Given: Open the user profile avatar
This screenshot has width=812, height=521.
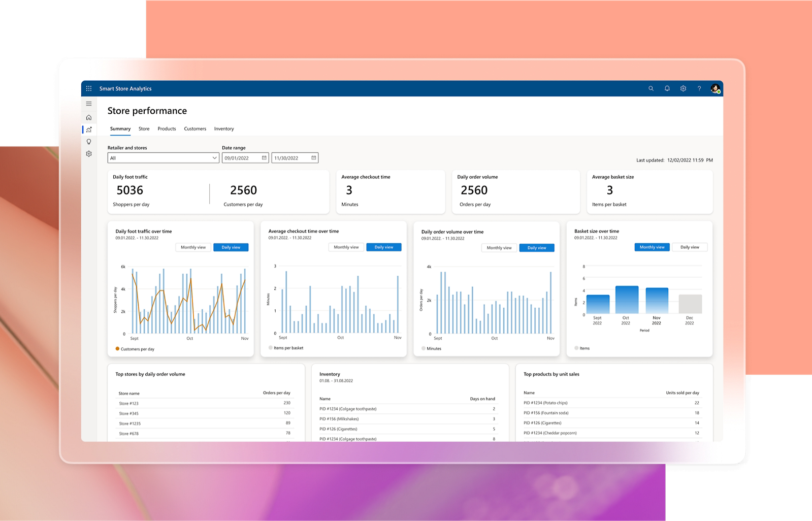Looking at the screenshot, I should point(716,88).
